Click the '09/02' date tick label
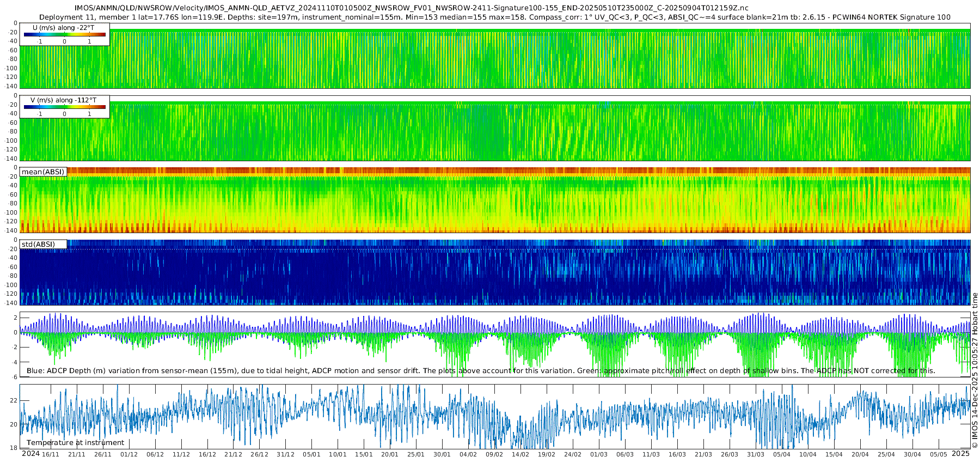Viewport: 980px width, 463px height. [494, 454]
